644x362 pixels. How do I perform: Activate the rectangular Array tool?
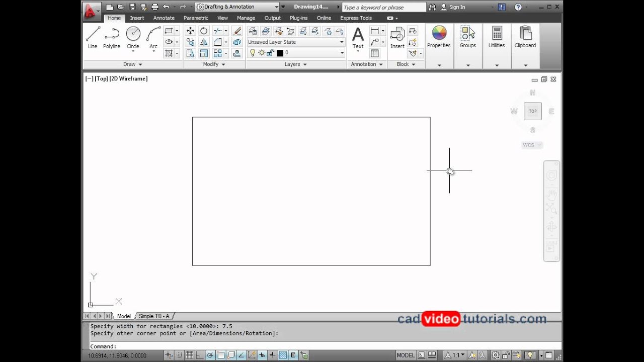click(x=217, y=53)
